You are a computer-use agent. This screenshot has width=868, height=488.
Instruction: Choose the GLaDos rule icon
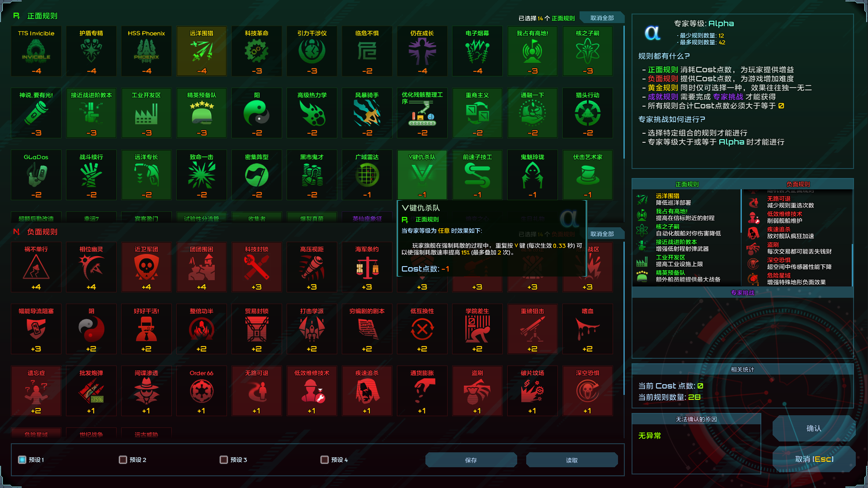[36, 174]
